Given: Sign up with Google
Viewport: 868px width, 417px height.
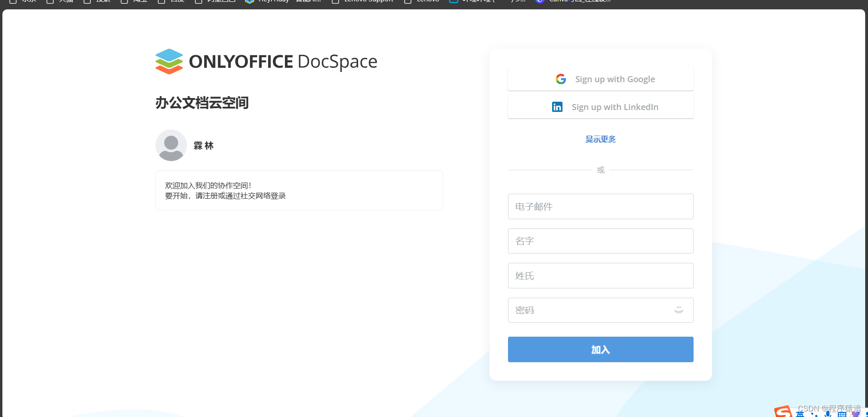Looking at the screenshot, I should (600, 79).
